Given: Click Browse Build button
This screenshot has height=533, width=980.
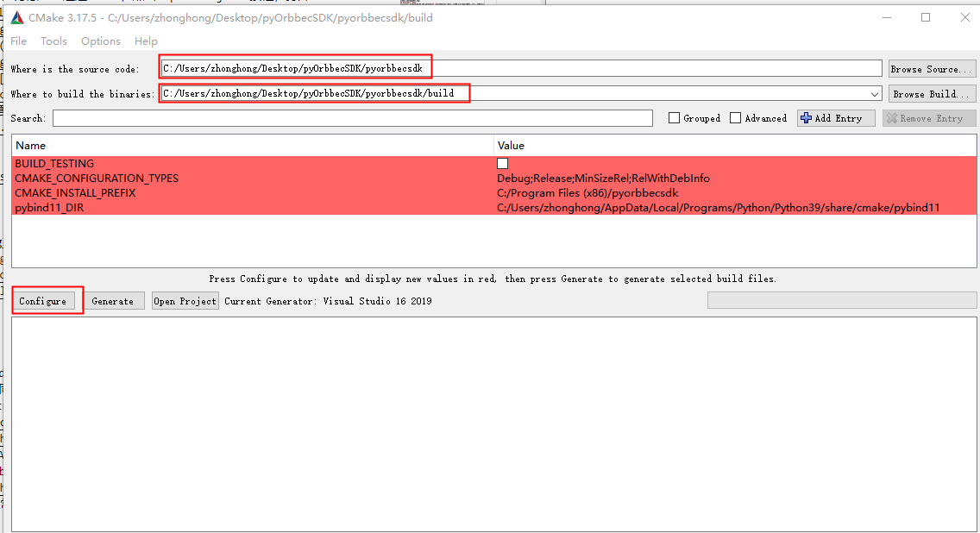Looking at the screenshot, I should click(933, 94).
